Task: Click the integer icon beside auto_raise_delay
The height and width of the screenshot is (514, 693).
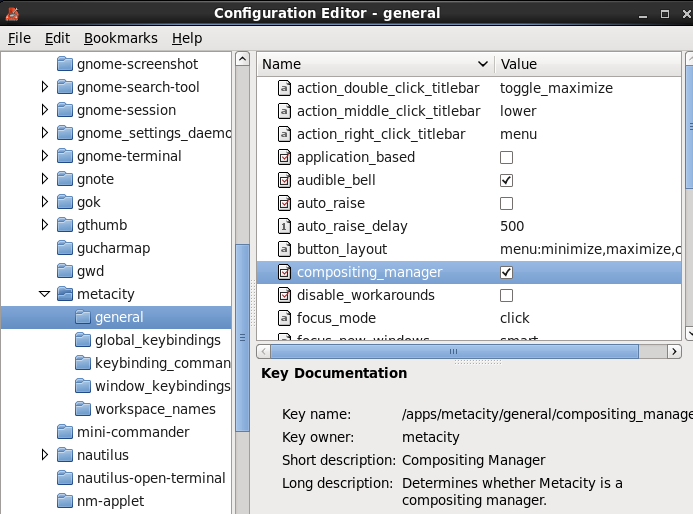Action: click(x=285, y=226)
